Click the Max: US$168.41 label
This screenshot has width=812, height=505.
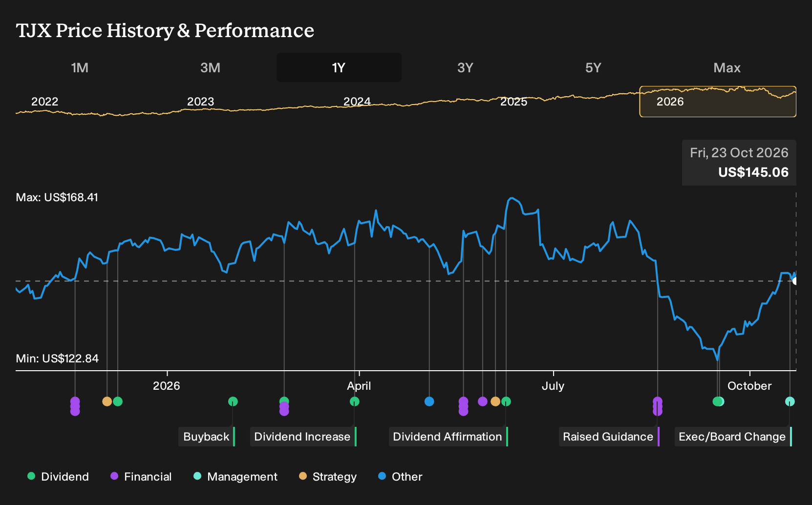57,197
